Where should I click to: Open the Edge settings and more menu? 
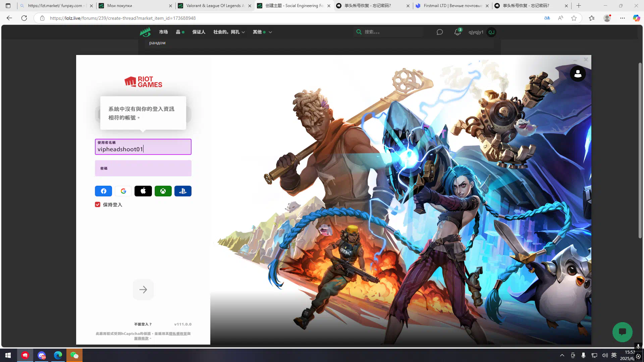623,18
